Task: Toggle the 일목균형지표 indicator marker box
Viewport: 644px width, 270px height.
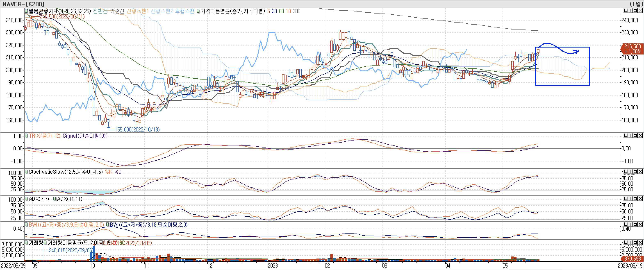Action: click(26, 11)
